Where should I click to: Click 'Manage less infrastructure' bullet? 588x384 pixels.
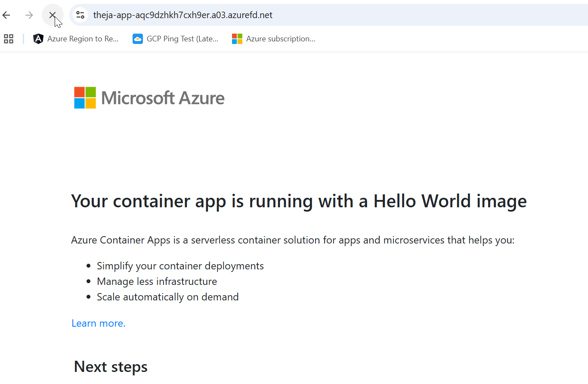point(157,281)
